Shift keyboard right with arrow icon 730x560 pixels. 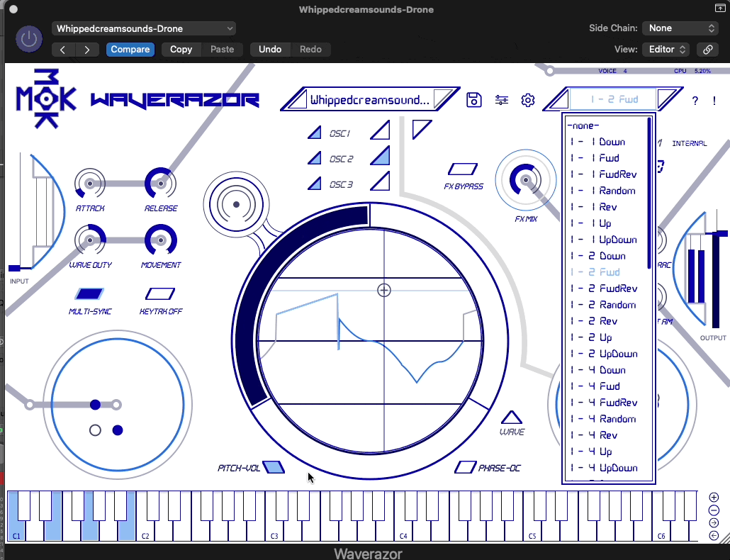(714, 522)
